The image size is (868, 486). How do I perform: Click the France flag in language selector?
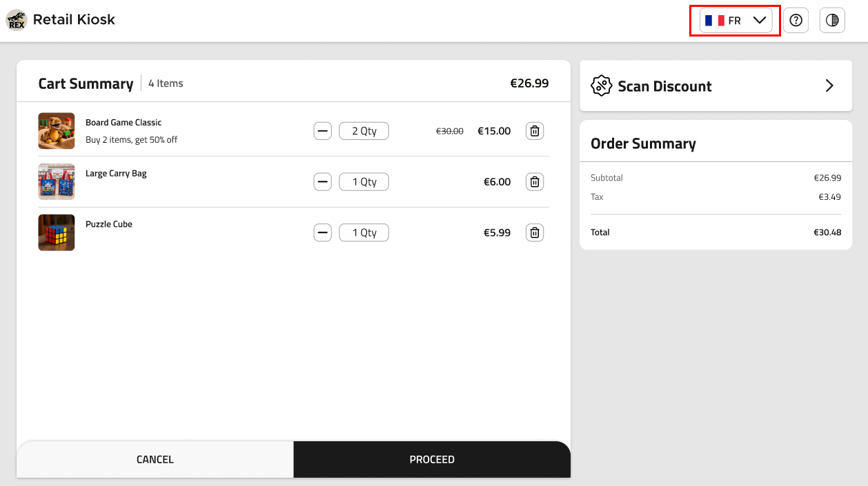tap(714, 21)
